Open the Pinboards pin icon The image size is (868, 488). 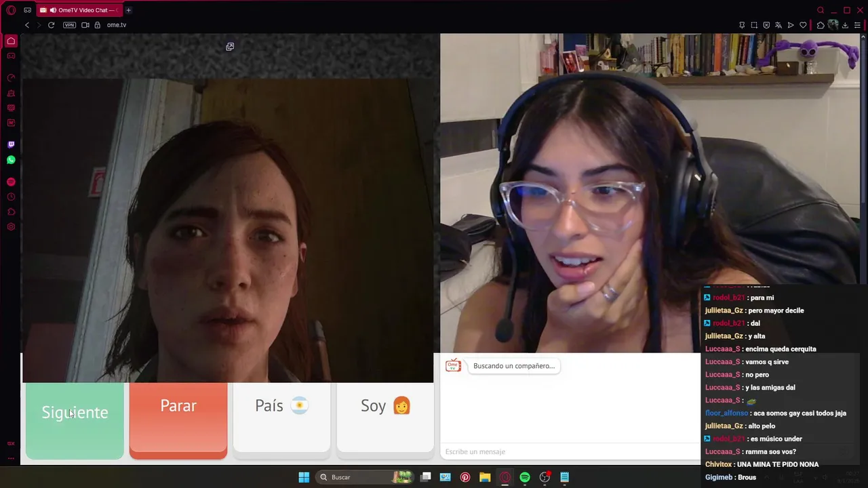coord(742,25)
